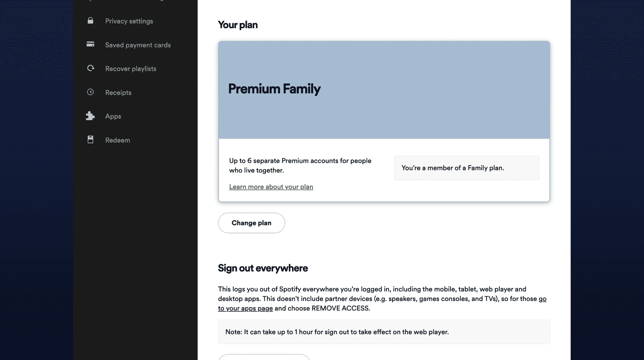Click the credit card icon for saved payments

[90, 44]
